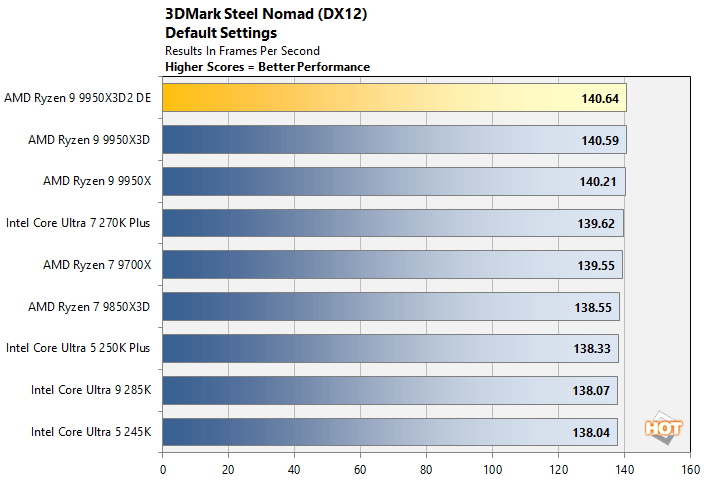Click the 138.55 score value
The height and width of the screenshot is (480, 708).
[593, 308]
